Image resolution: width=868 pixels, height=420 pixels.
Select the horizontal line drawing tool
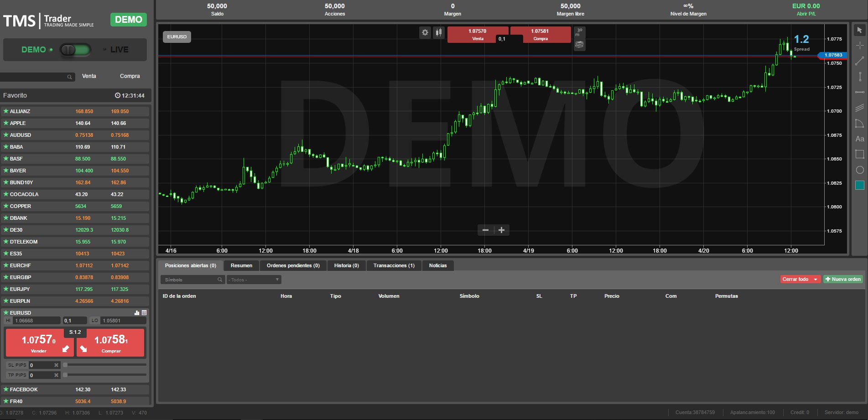859,92
